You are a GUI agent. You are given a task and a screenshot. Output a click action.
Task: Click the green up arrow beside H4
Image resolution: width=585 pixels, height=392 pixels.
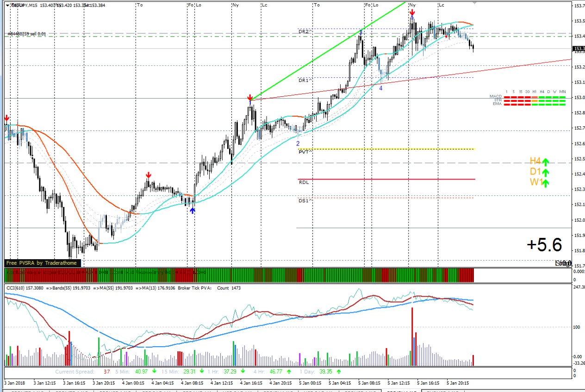coord(545,162)
